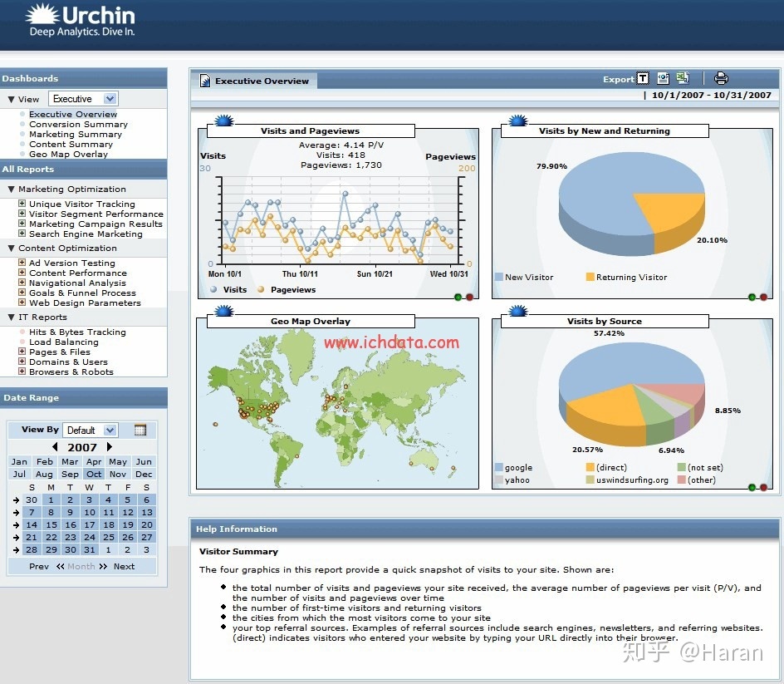This screenshot has width=784, height=684.
Task: Expand Unique Visitor Tracking node
Action: click(22, 204)
